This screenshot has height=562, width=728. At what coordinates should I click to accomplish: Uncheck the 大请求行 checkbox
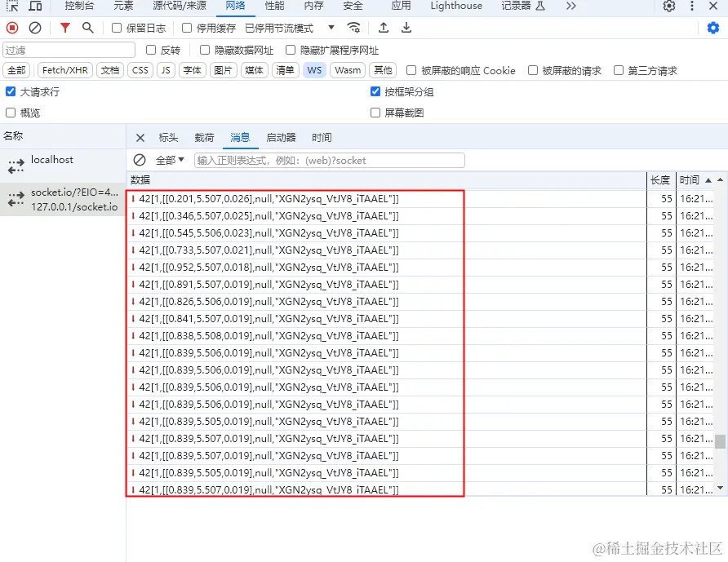pos(11,91)
